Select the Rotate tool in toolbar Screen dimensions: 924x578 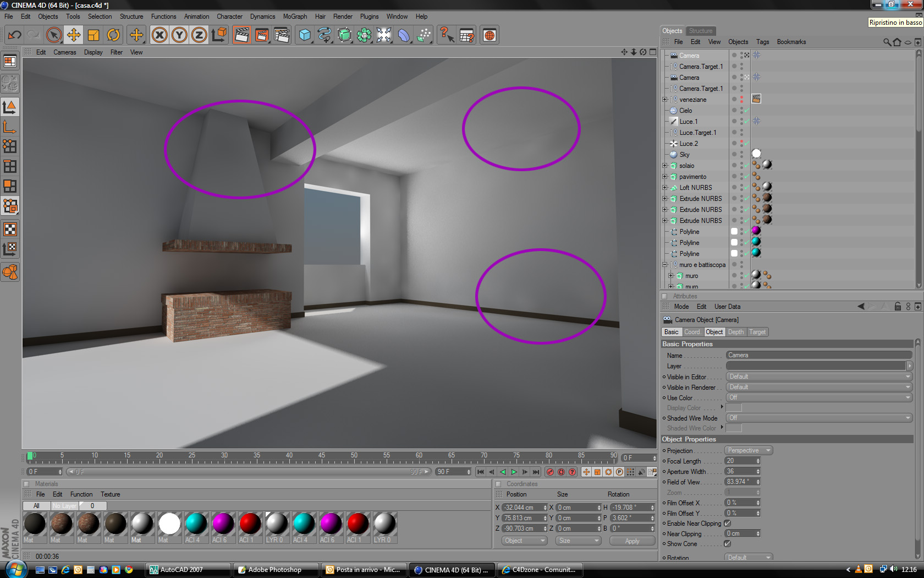(113, 35)
